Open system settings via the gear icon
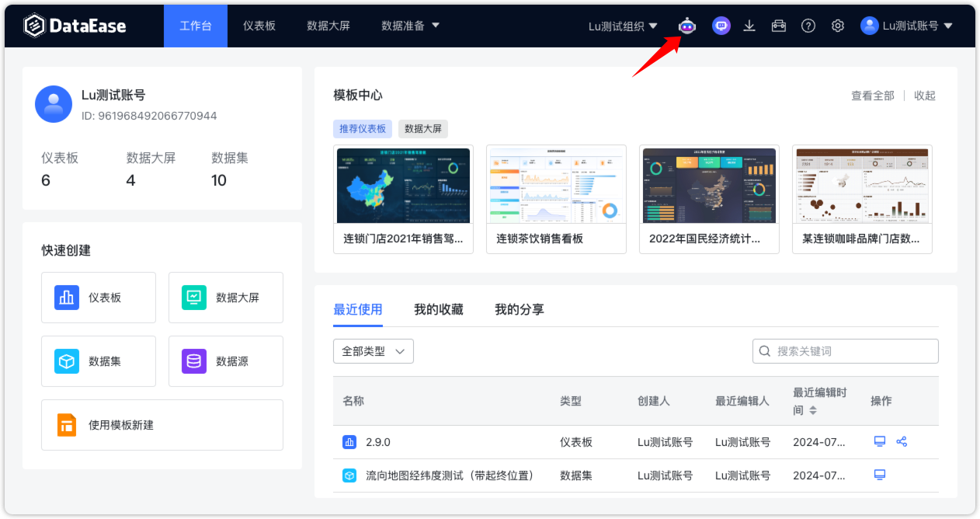 pos(837,25)
